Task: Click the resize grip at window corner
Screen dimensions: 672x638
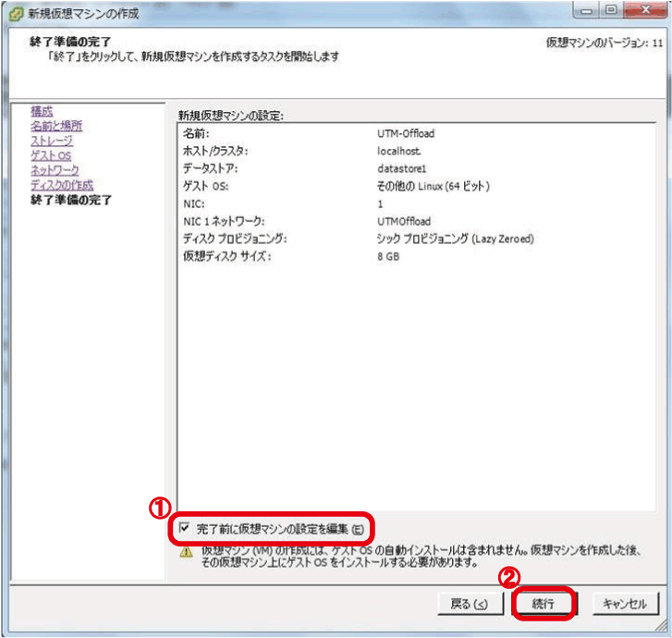Action: point(661,627)
